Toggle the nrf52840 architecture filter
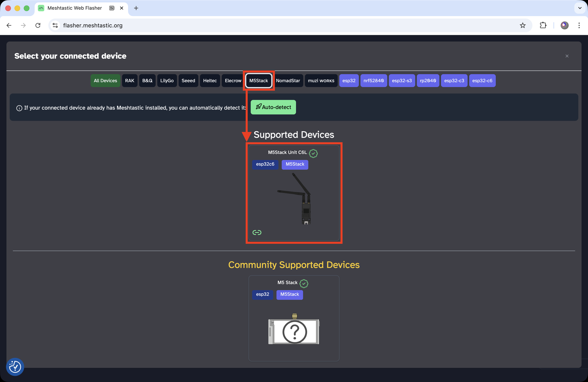The height and width of the screenshot is (382, 588). (373, 81)
